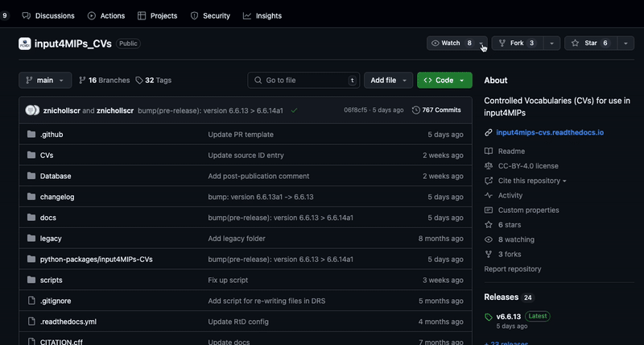Expand the Fork options dropdown arrow
Image resolution: width=644 pixels, height=345 pixels.
[x=552, y=44]
